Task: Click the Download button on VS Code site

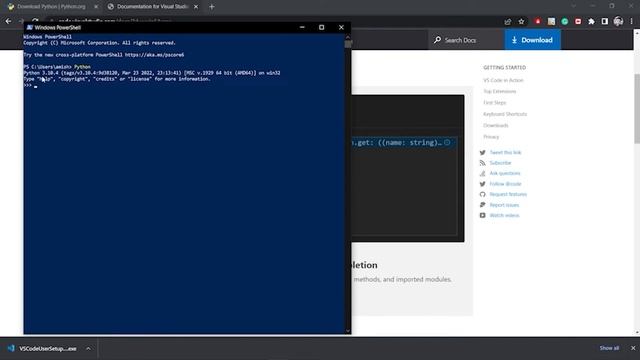Action: (x=532, y=40)
